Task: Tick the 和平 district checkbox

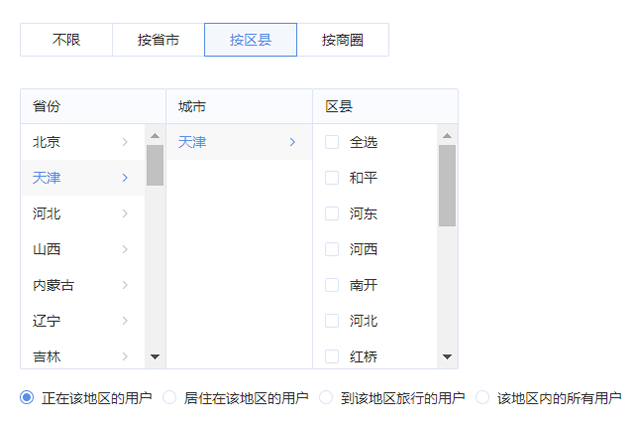Action: [x=332, y=178]
